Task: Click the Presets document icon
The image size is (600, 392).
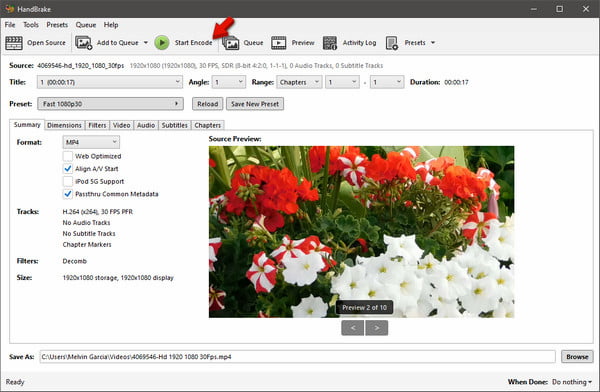Action: click(x=392, y=43)
